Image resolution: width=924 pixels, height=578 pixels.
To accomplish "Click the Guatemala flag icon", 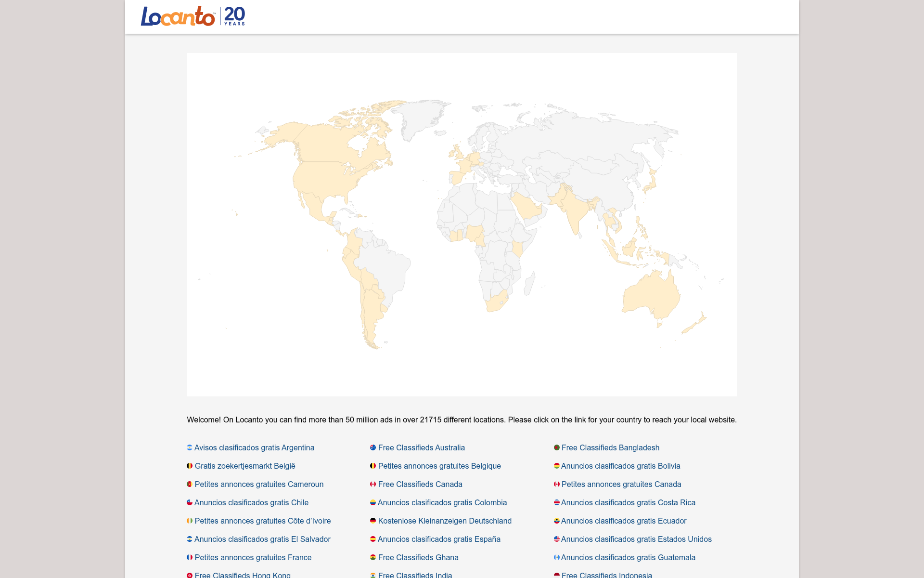I will tap(557, 557).
